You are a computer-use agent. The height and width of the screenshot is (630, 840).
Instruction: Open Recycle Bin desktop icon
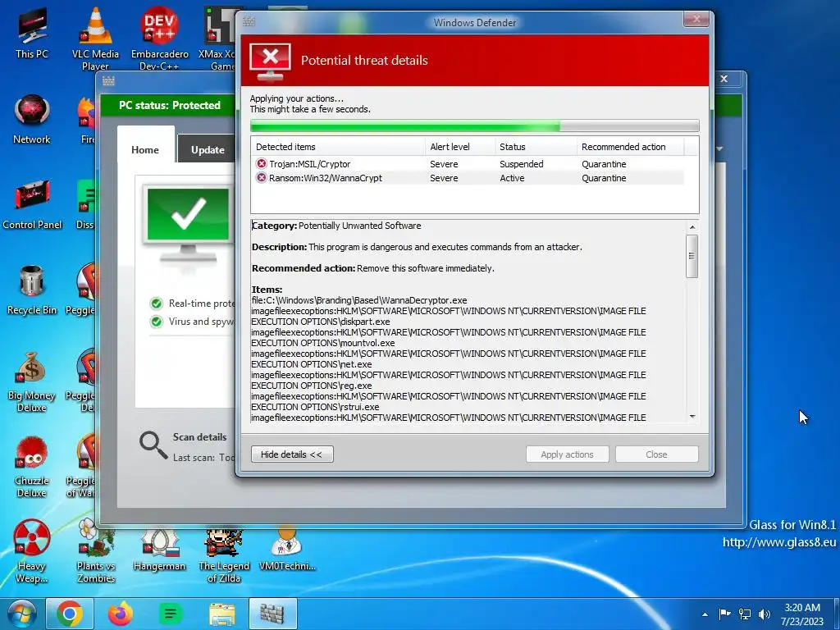coord(32,290)
